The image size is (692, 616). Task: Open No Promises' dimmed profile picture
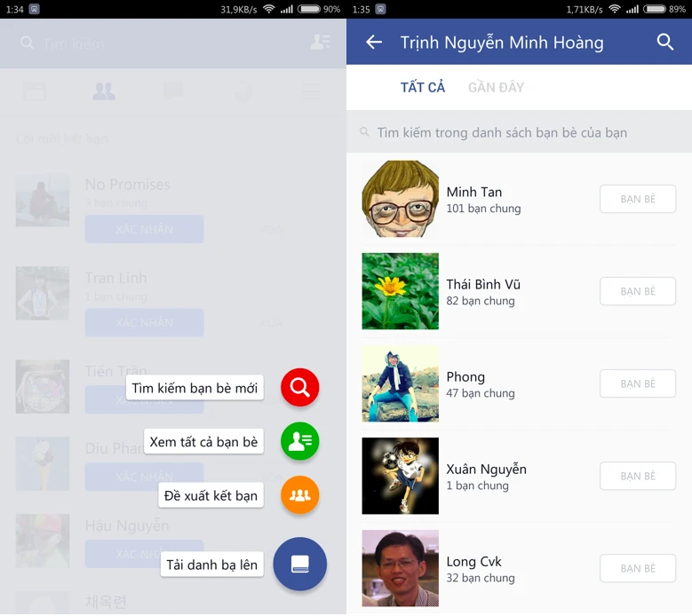click(x=43, y=200)
